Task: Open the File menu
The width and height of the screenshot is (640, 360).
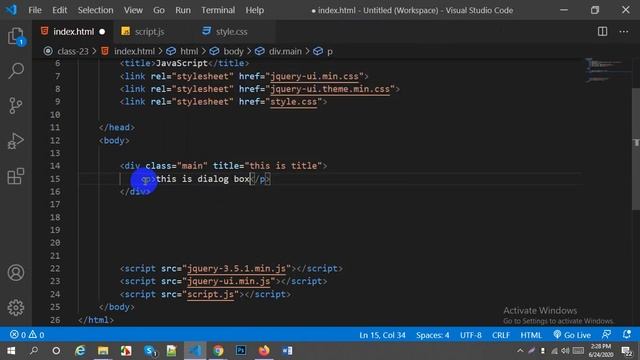Action: [x=35, y=10]
